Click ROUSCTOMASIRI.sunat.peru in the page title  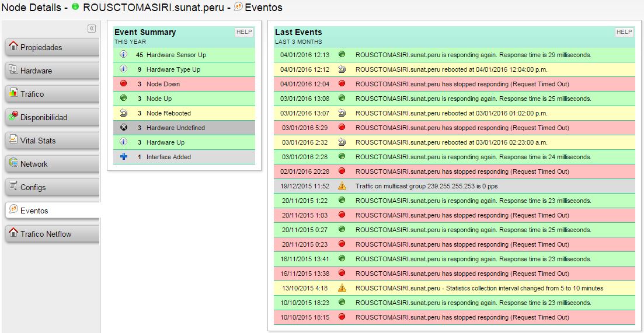[x=154, y=8]
